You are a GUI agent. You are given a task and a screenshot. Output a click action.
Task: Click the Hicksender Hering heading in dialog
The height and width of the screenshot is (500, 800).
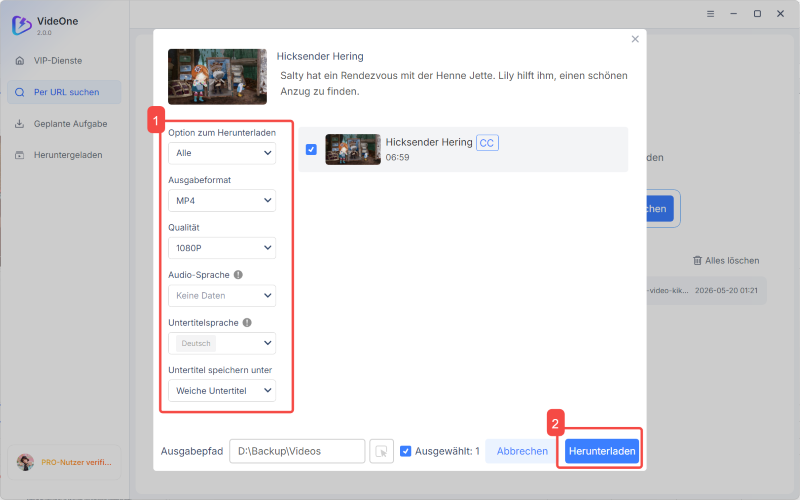click(320, 56)
